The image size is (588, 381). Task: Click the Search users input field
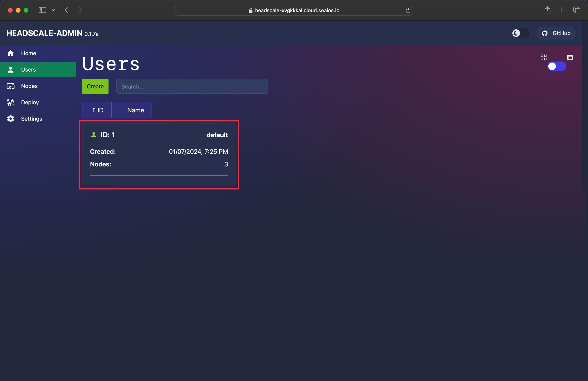coord(192,86)
